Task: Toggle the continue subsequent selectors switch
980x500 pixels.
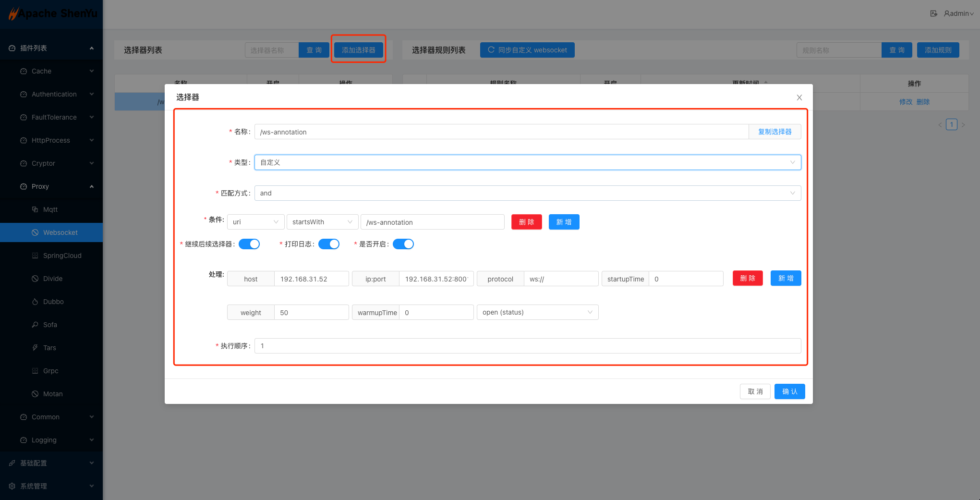Action: (x=249, y=244)
